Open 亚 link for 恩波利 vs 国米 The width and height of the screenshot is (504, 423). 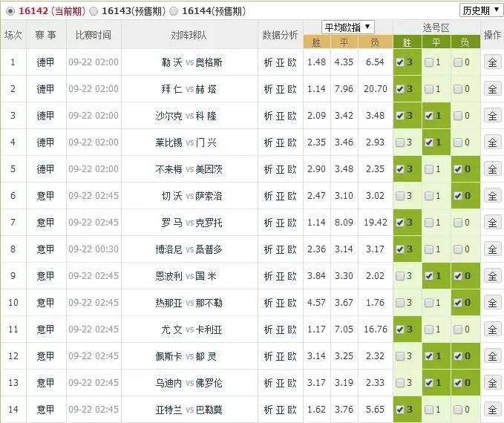[x=280, y=276]
